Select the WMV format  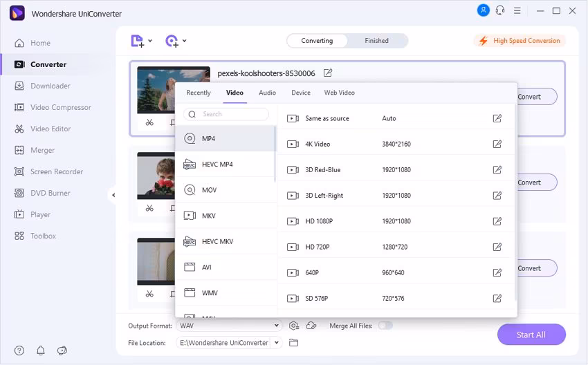point(226,293)
